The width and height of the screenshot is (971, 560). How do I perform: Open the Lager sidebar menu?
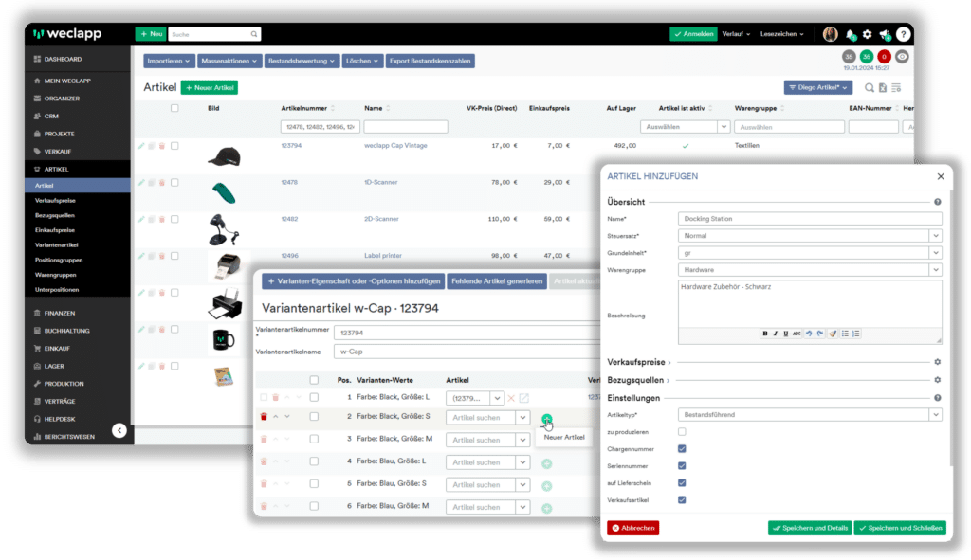[x=54, y=367]
